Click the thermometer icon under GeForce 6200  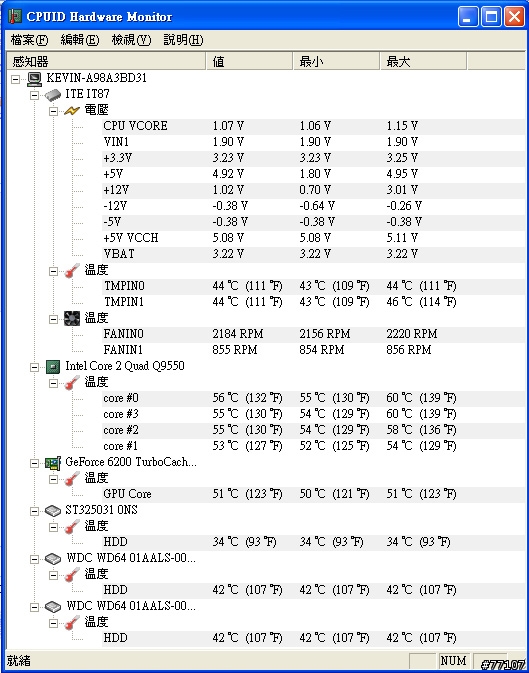point(72,478)
